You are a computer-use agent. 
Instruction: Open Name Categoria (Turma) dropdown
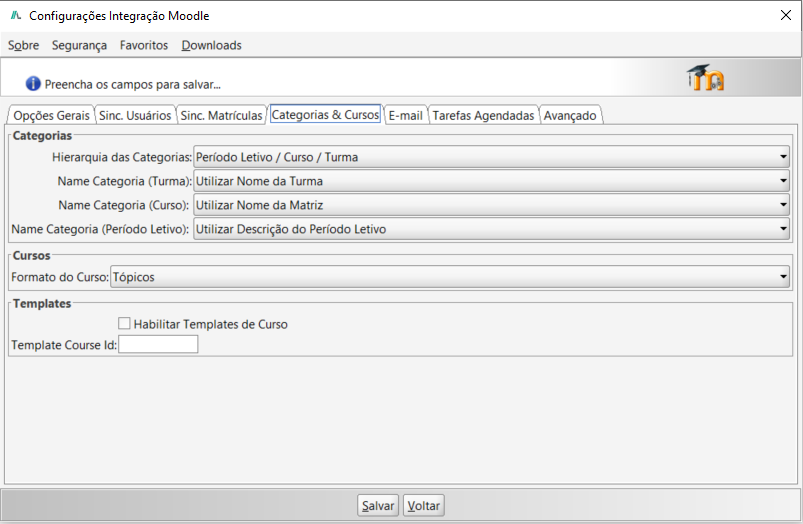click(x=491, y=181)
